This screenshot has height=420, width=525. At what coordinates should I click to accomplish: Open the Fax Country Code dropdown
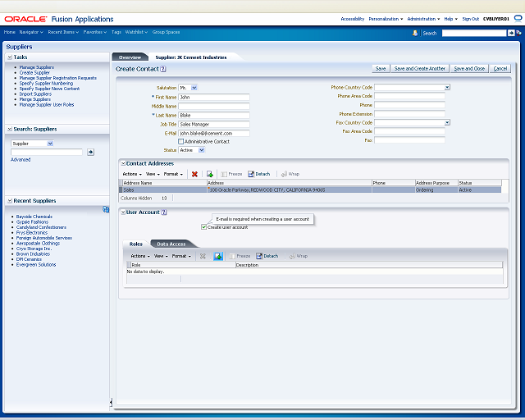click(447, 122)
